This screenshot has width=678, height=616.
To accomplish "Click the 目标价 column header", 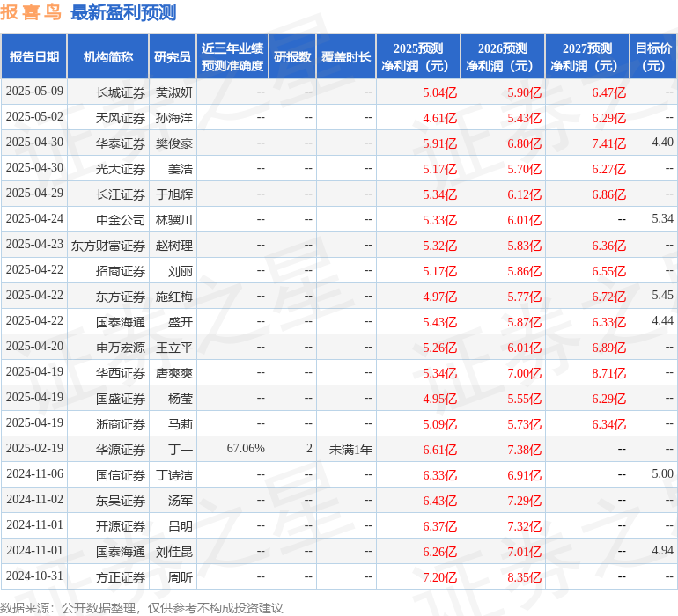I will point(653,56).
